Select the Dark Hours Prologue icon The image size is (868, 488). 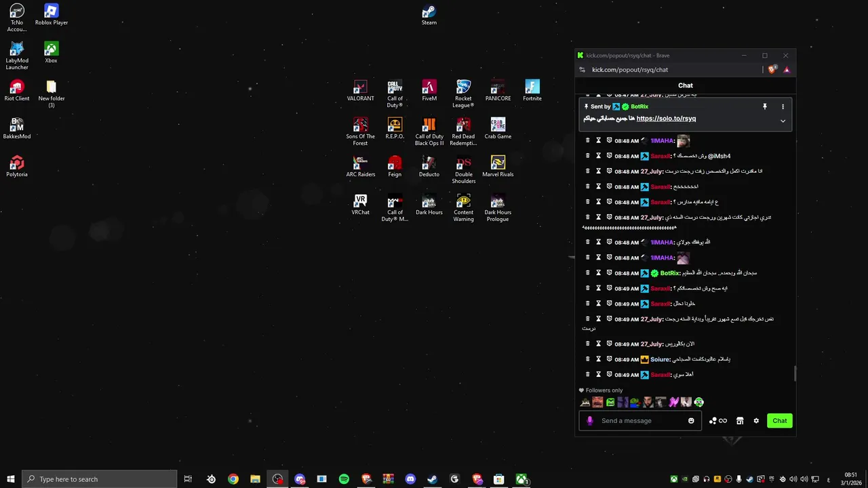pyautogui.click(x=498, y=207)
